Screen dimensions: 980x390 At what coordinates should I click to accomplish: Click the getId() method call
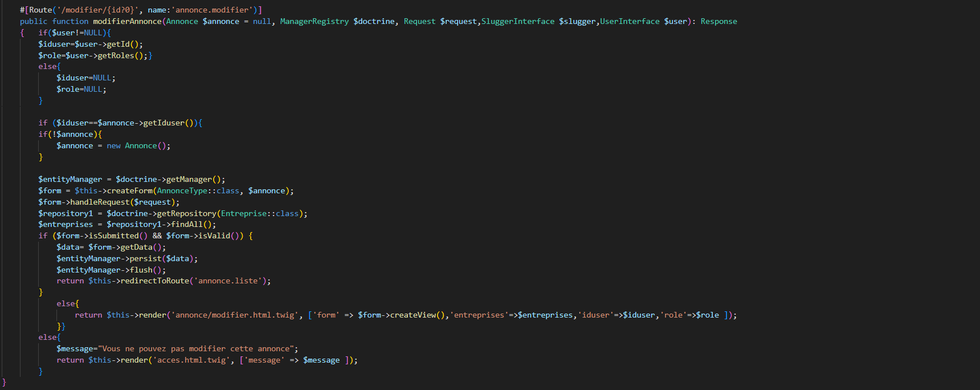(x=122, y=44)
